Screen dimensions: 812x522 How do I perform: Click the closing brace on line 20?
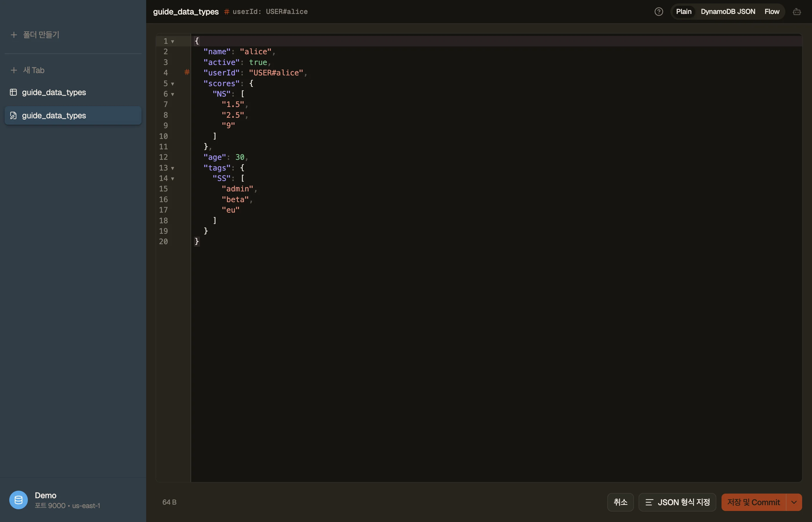pyautogui.click(x=197, y=241)
